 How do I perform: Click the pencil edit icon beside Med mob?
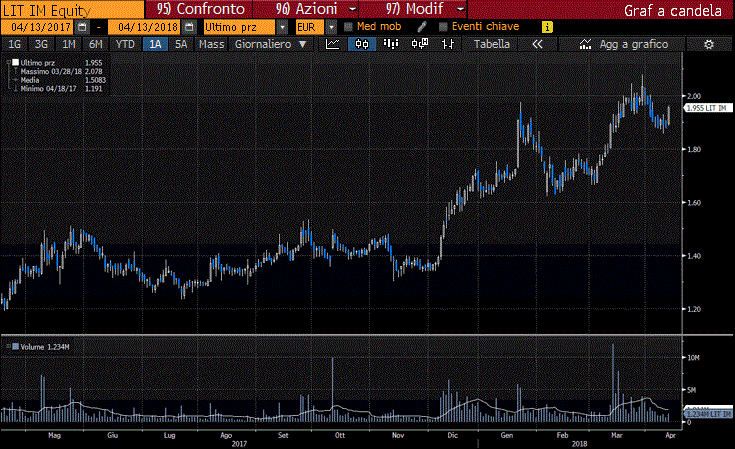[421, 26]
